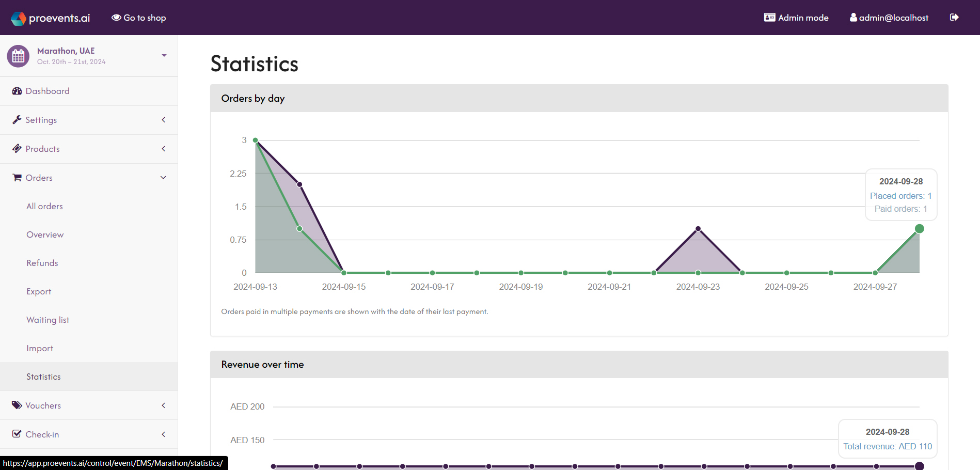Click the shopping cart icon beside Orders
This screenshot has width=980, height=470.
click(x=17, y=177)
